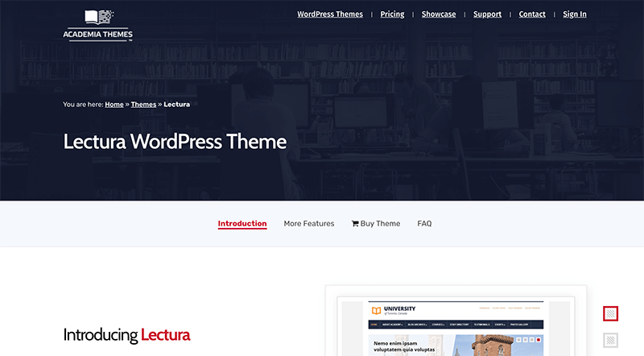
Task: Open the Contact link
Action: point(532,14)
